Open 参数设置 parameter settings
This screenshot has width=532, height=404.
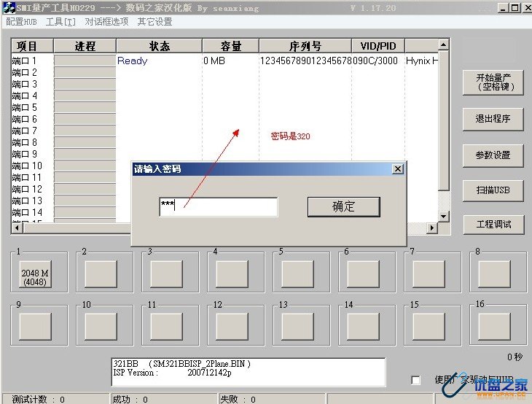tap(493, 155)
